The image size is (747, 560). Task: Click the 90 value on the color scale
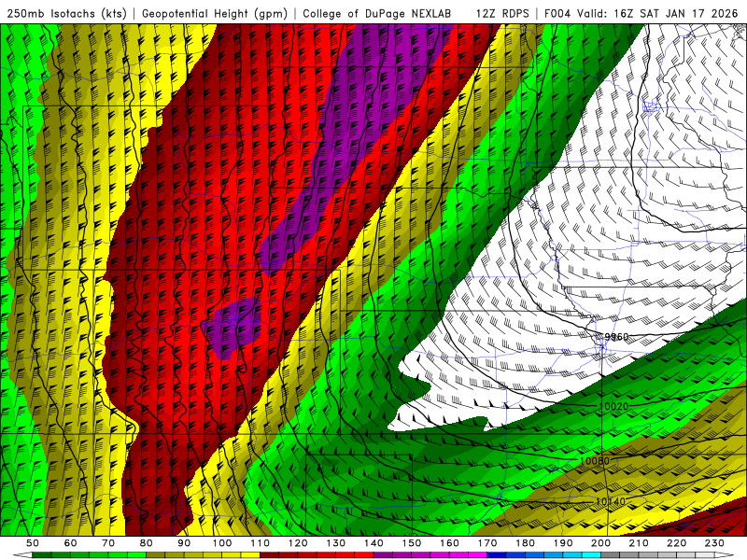(184, 543)
